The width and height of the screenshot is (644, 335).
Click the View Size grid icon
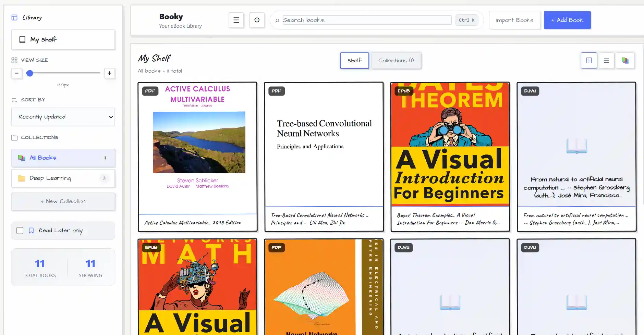[14, 60]
